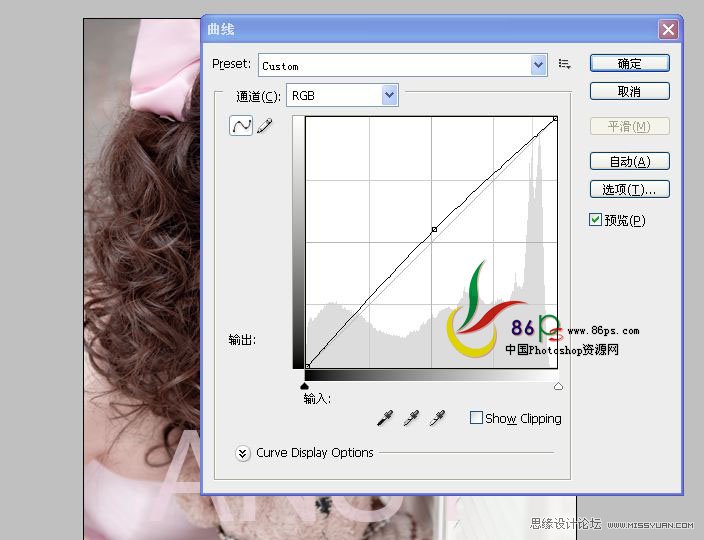Click the 输出 output label

tap(242, 339)
